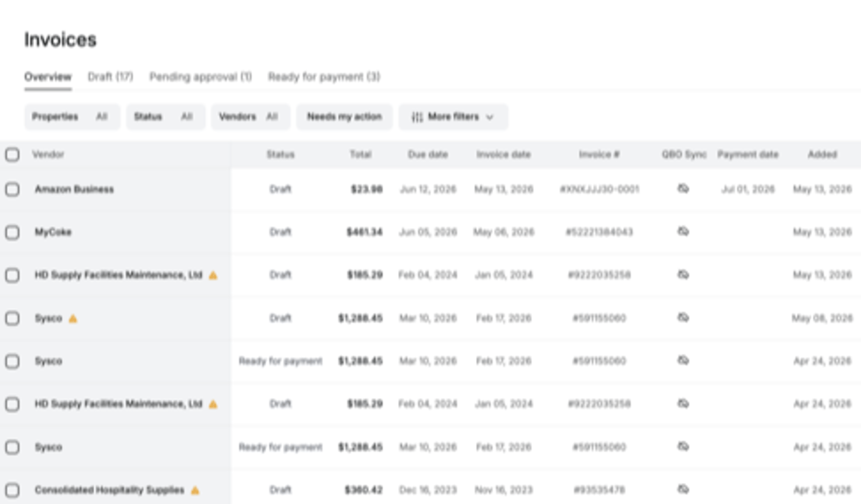Click payment date Jul 01, 2026

(748, 189)
